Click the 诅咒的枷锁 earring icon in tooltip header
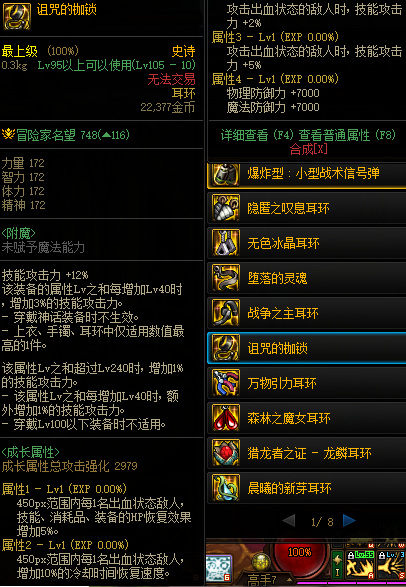 click(17, 16)
